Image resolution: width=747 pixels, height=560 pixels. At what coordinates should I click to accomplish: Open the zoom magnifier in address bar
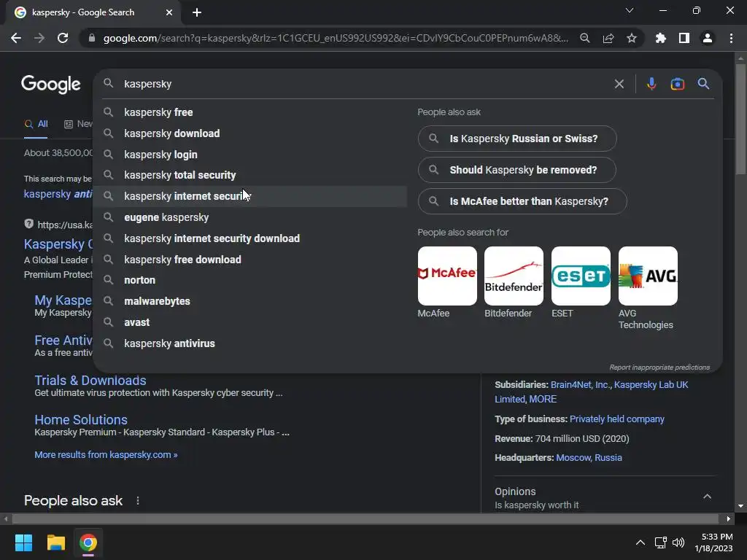click(585, 38)
